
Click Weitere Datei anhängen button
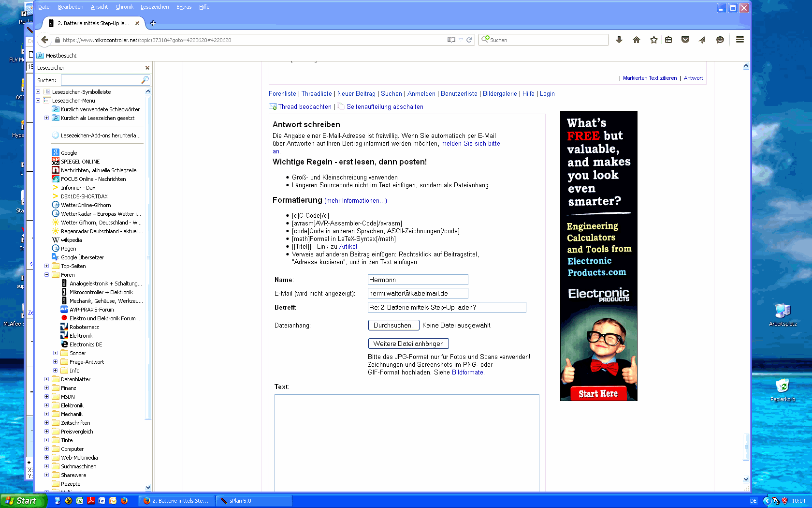coord(408,344)
